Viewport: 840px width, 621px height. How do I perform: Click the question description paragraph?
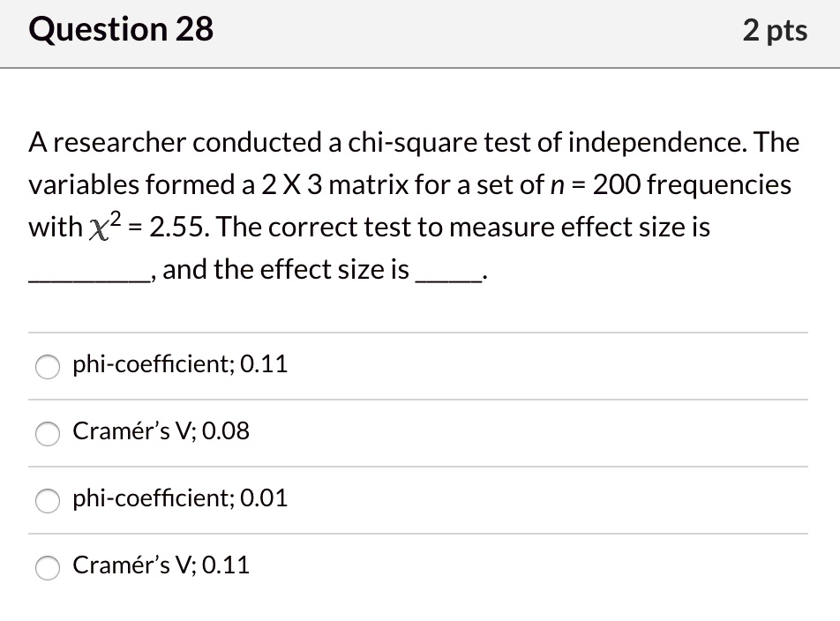[415, 205]
